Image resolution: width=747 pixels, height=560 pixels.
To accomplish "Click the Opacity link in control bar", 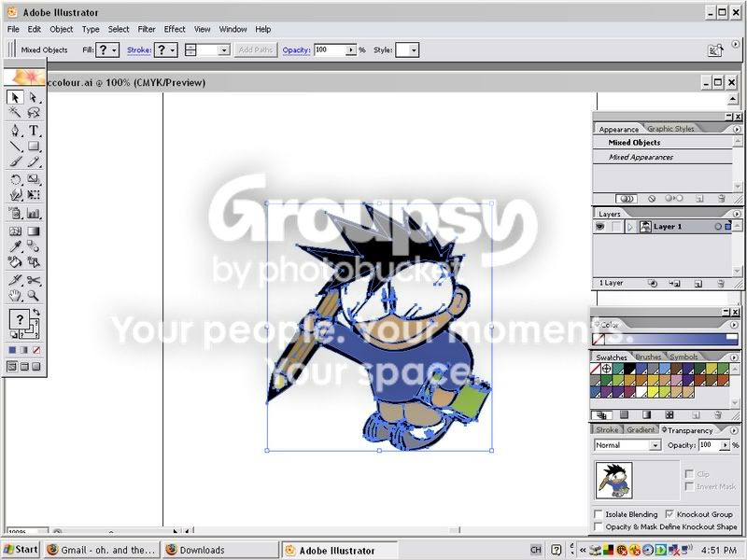I will 296,50.
